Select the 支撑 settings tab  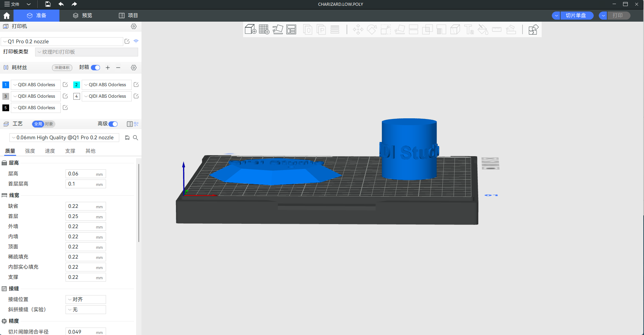(70, 151)
